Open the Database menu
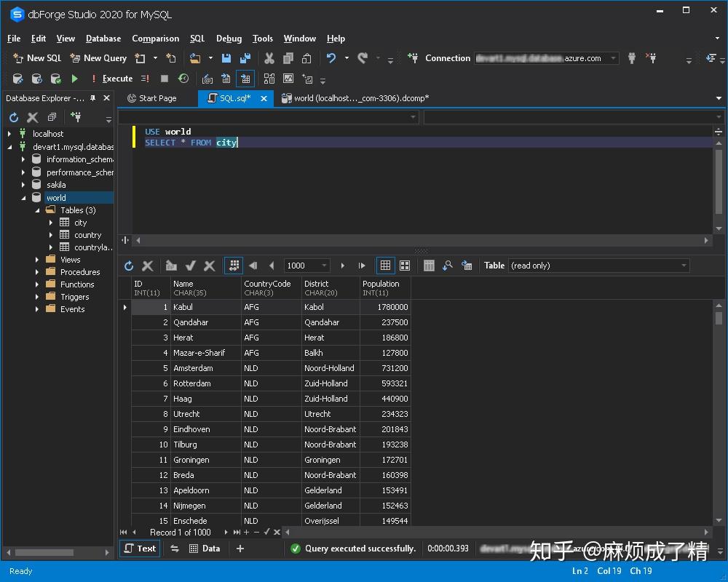This screenshot has width=728, height=582. coord(103,39)
